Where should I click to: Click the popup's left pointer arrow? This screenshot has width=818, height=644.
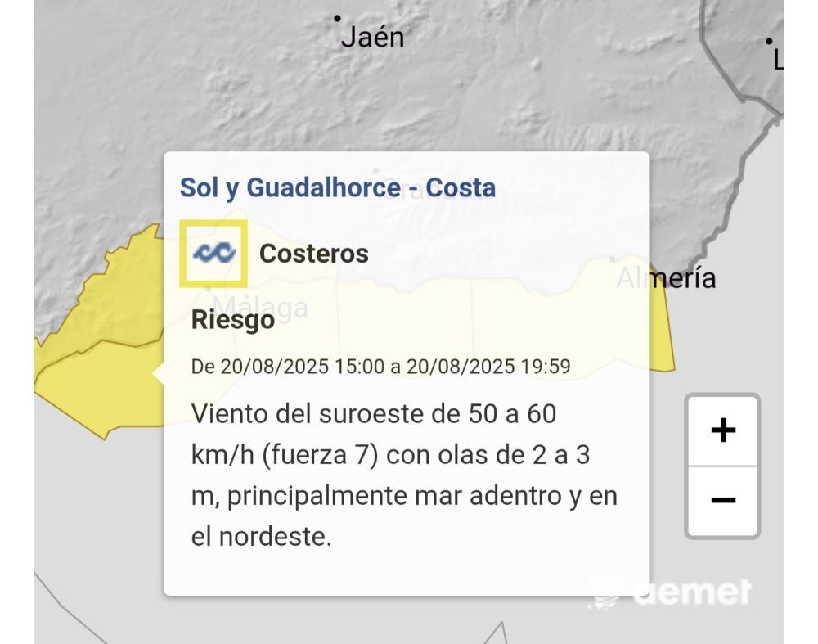[x=159, y=373]
